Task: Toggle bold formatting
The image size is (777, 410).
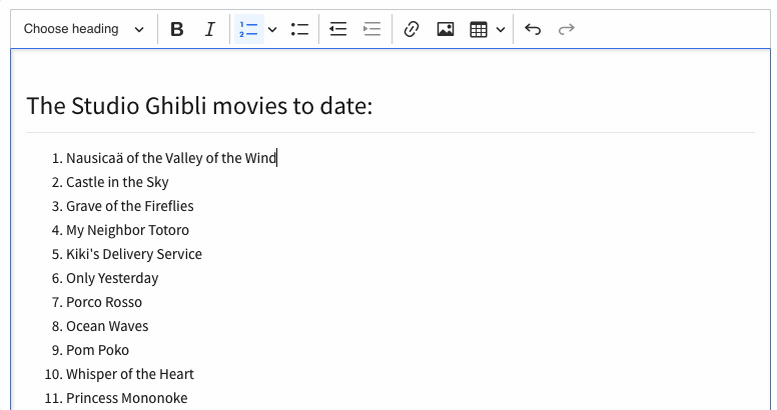Action: 177,29
